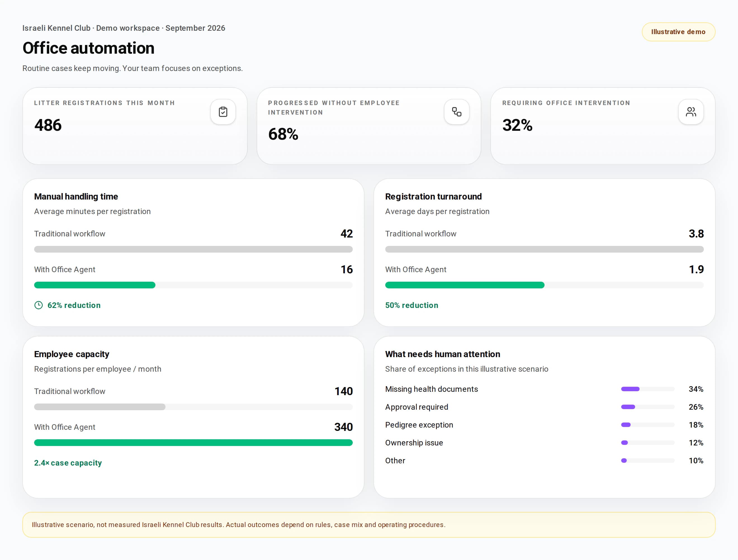
Task: Click the 3.8 days traditional value
Action: [x=696, y=233]
